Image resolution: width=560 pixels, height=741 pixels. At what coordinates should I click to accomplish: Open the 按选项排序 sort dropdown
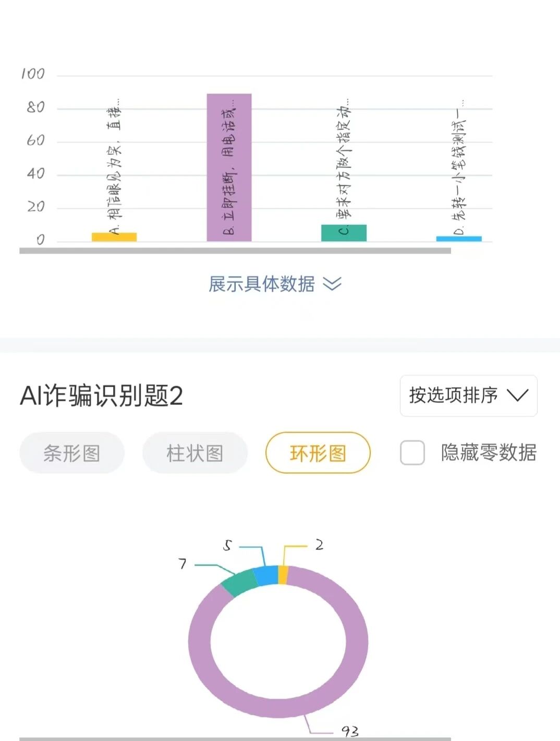pos(468,396)
